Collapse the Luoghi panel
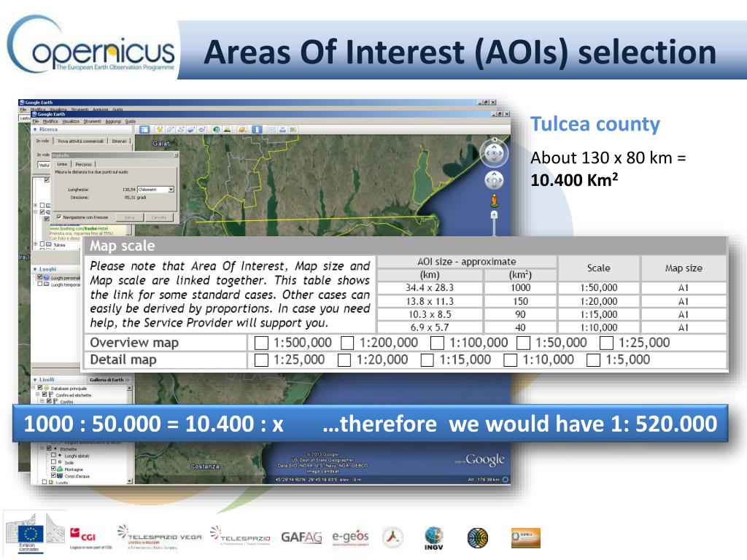 point(35,269)
